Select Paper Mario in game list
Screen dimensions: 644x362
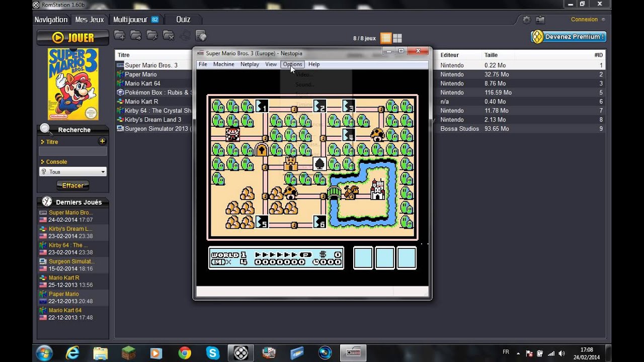point(140,74)
